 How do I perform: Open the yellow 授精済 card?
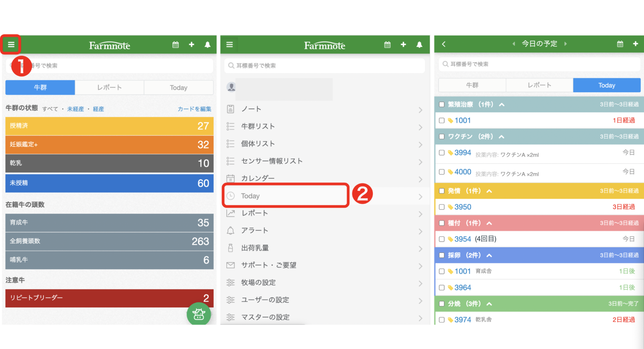point(109,126)
